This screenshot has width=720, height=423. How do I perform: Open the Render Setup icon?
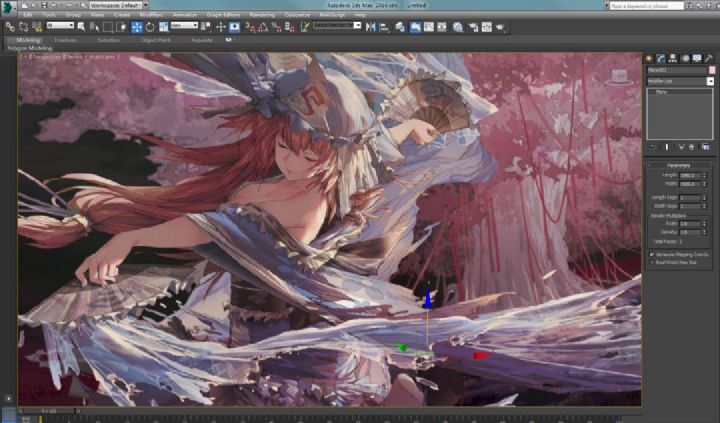point(473,27)
